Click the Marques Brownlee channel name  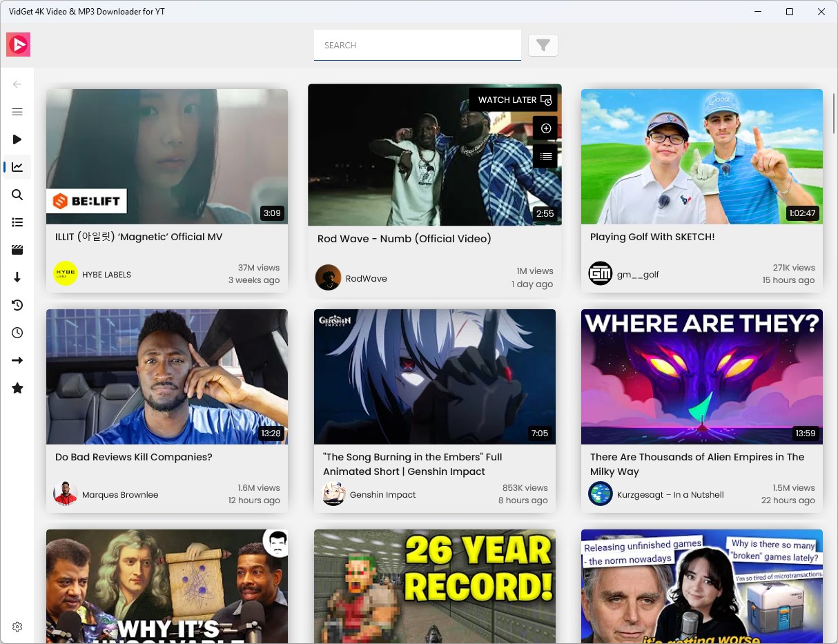(120, 494)
